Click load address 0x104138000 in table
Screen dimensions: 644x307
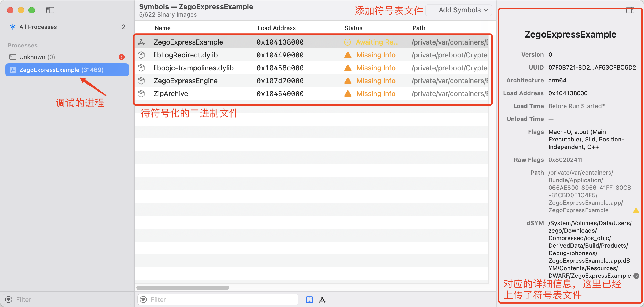[x=280, y=42]
